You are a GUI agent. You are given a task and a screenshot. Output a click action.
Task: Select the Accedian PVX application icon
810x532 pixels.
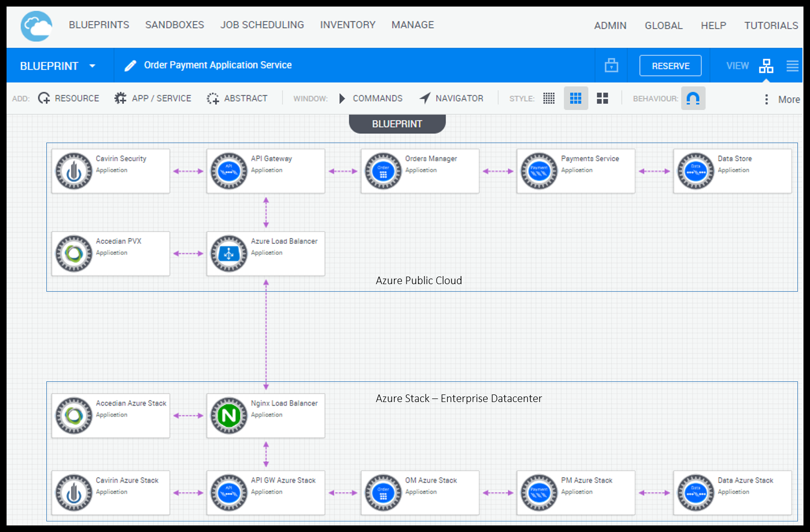[x=74, y=253]
